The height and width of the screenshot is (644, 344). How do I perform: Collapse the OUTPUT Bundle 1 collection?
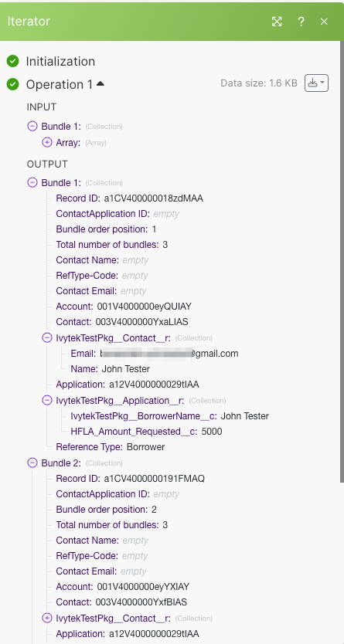[x=32, y=182]
